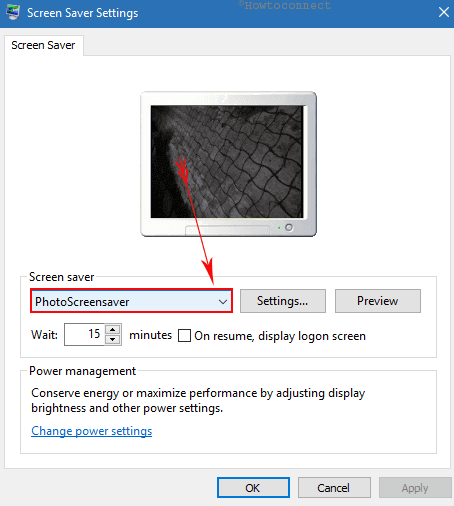Close the Screen Saver Settings dialog
This screenshot has width=454, height=506.
tap(444, 13)
